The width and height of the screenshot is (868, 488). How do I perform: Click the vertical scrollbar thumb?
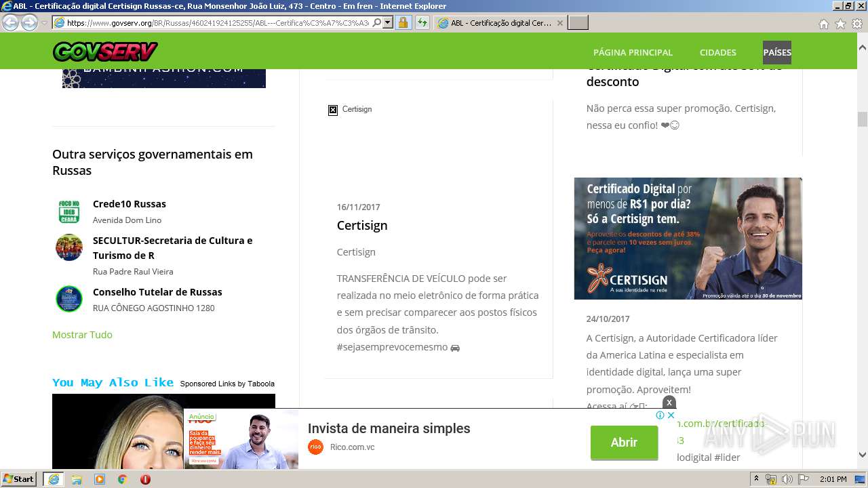[x=863, y=119]
